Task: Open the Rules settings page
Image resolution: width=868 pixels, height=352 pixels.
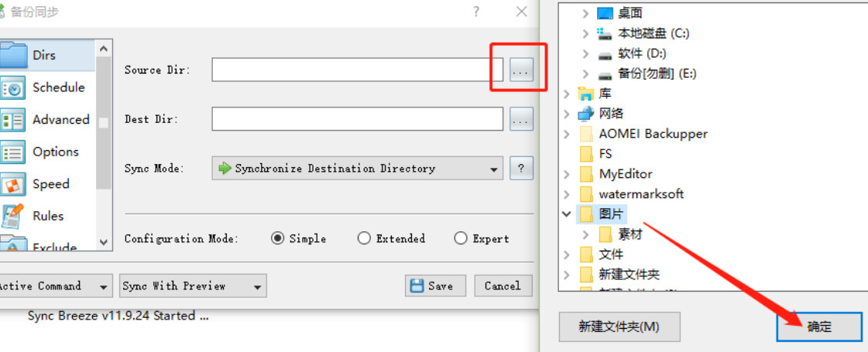Action: (47, 216)
